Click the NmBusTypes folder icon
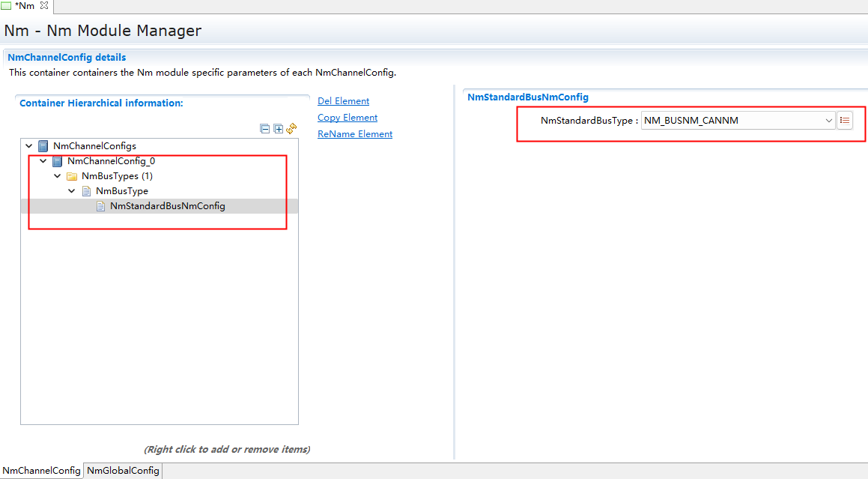This screenshot has width=868, height=479. (72, 176)
